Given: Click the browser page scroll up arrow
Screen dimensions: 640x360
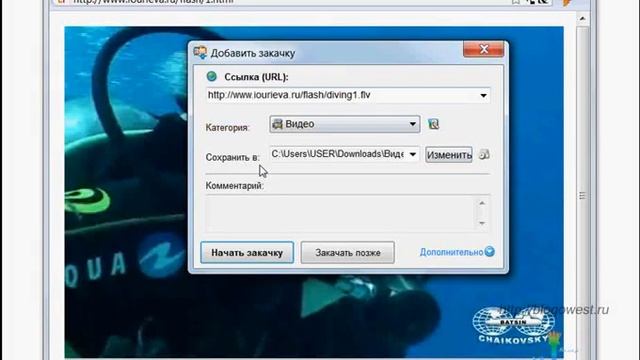Looking at the screenshot, I should coord(582,19).
